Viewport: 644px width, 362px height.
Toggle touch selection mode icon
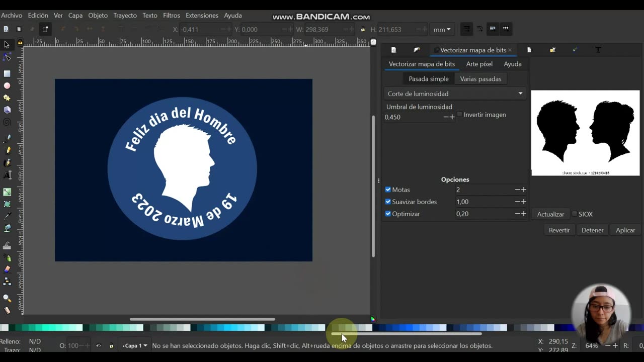[45, 29]
